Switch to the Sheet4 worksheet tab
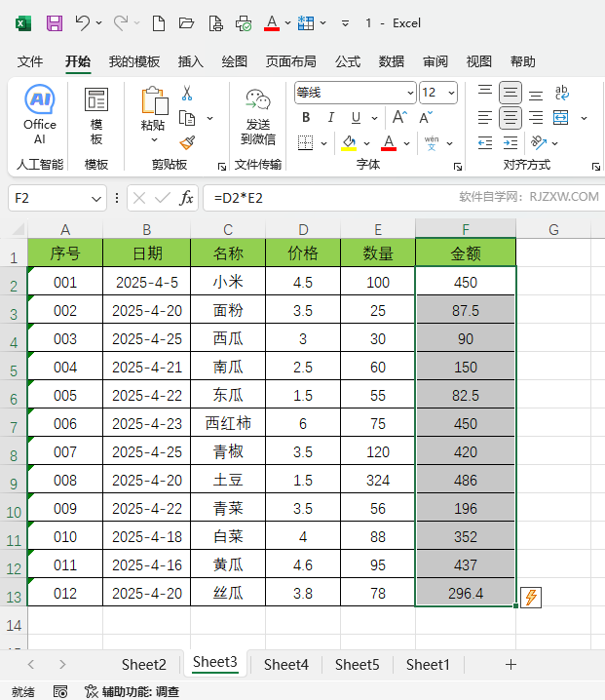Image resolution: width=605 pixels, height=700 pixels. pyautogui.click(x=286, y=665)
